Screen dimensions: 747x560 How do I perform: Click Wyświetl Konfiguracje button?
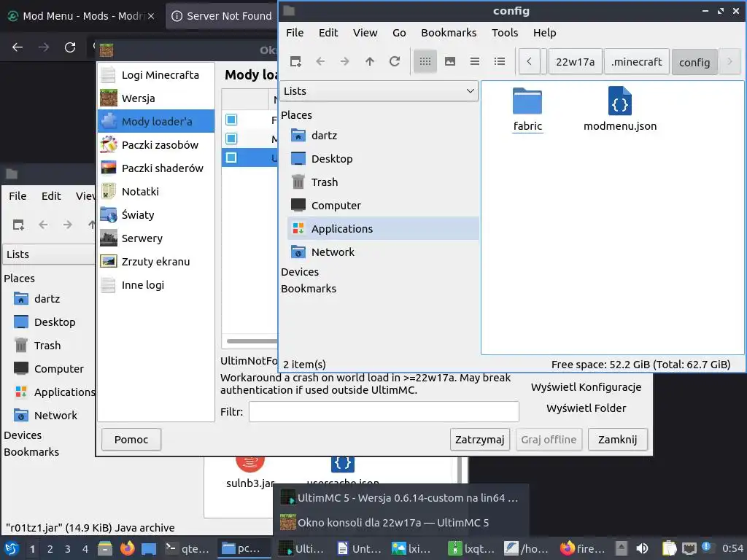pyautogui.click(x=586, y=387)
